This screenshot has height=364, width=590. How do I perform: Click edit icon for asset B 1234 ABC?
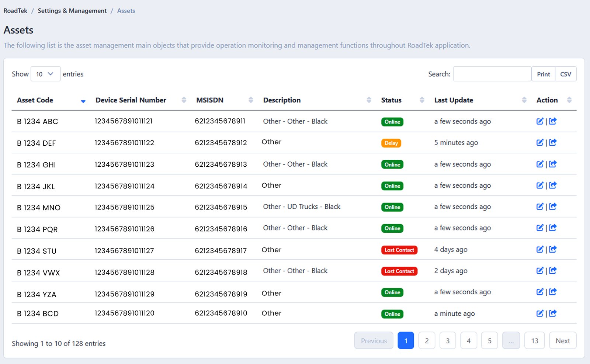[539, 121]
